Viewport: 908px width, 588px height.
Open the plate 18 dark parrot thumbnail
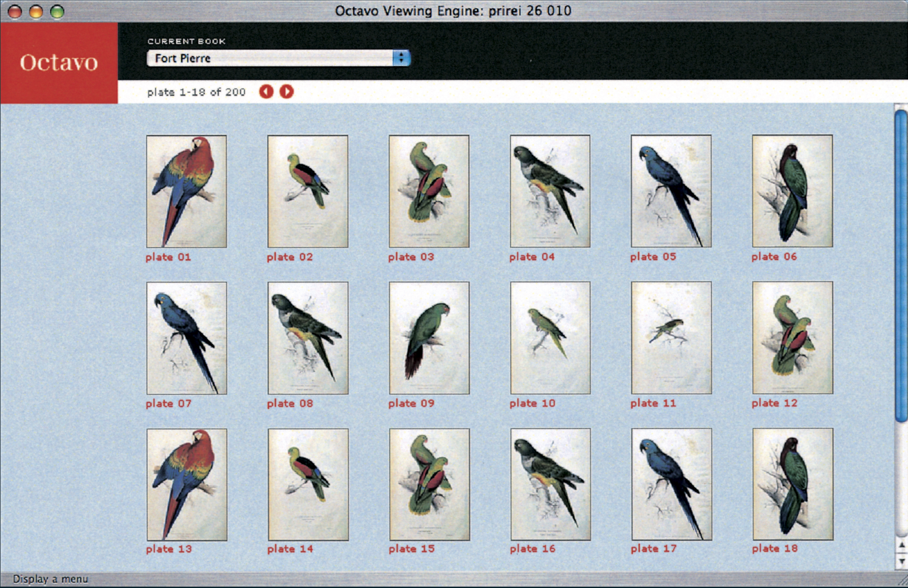coord(793,484)
